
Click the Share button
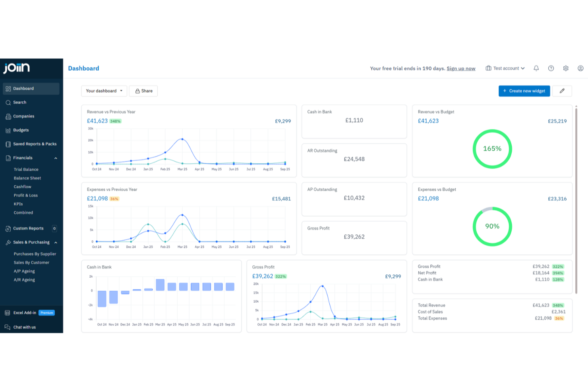tap(143, 91)
